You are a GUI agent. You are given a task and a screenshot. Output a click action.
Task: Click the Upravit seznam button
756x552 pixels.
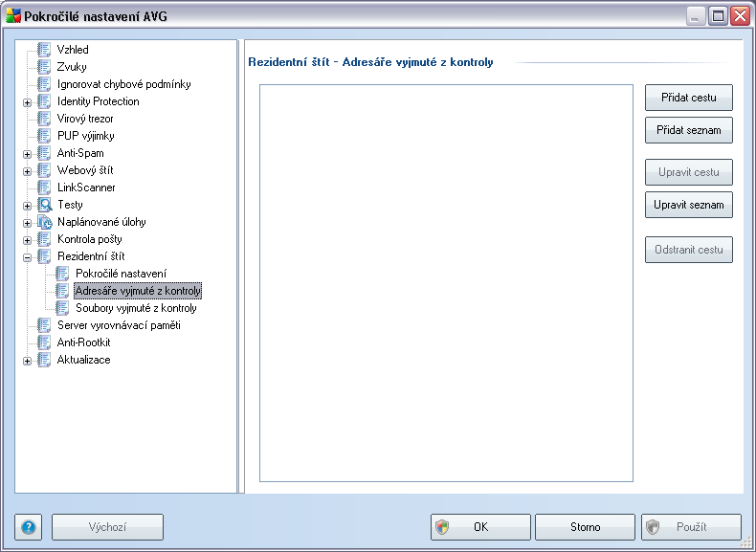tap(688, 205)
